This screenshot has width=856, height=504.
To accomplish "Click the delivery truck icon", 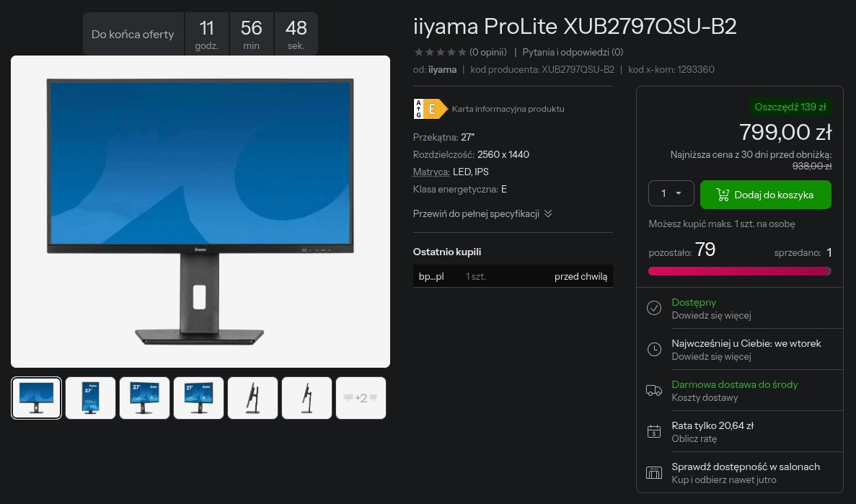I will 654,390.
